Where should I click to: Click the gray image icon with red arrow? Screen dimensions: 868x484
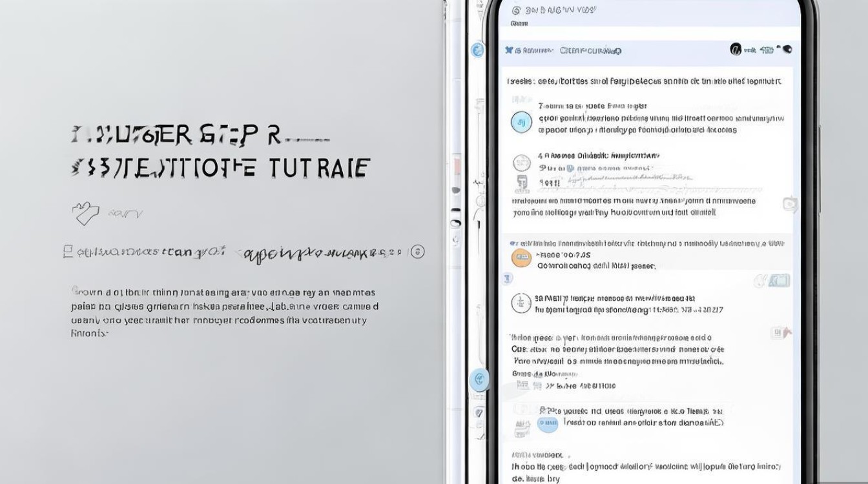tap(781, 333)
